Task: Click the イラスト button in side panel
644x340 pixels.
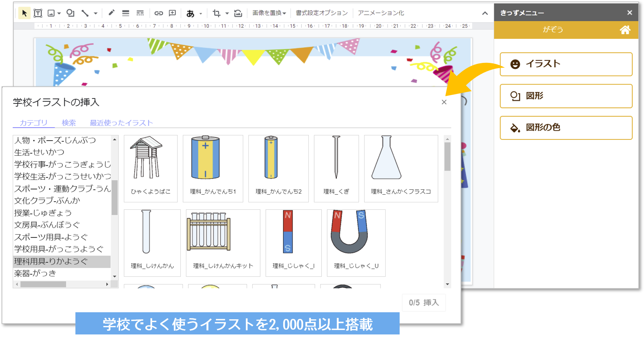Action: coord(566,64)
